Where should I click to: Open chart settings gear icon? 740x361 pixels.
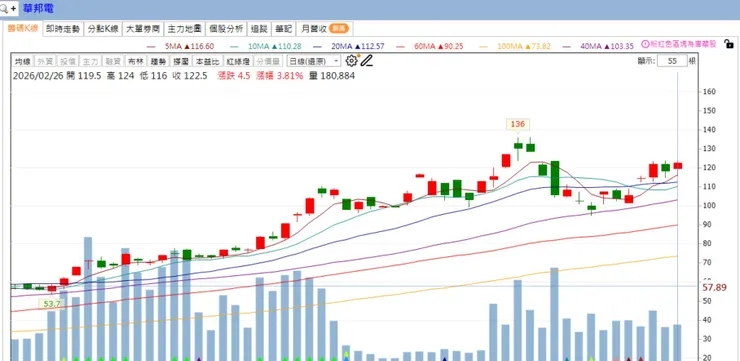pos(351,61)
